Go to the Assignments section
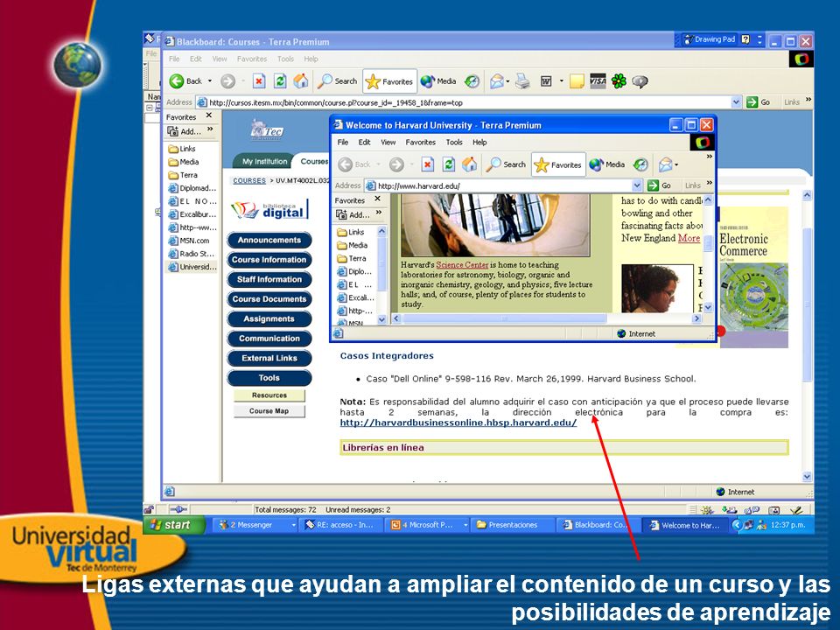Viewport: 840px width, 630px height. [269, 318]
